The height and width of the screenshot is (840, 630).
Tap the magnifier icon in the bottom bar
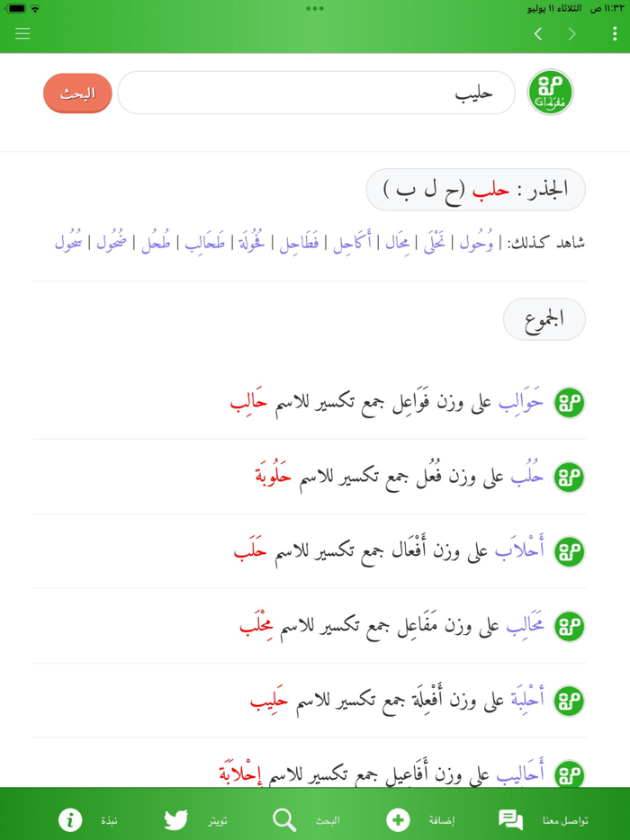click(x=283, y=820)
